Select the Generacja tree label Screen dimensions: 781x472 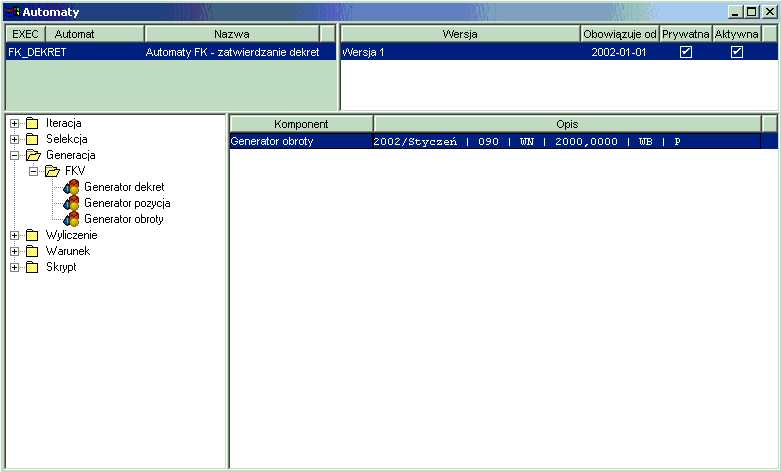tap(70, 155)
